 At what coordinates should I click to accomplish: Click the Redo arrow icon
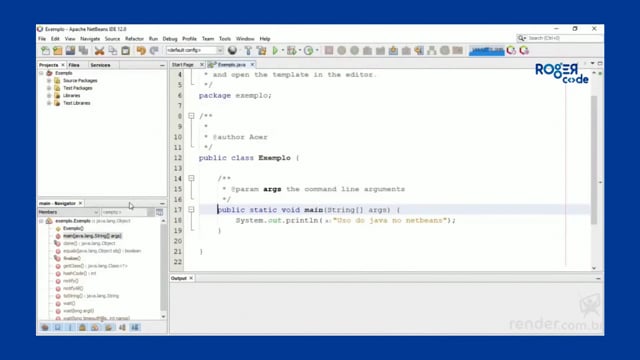click(x=154, y=51)
